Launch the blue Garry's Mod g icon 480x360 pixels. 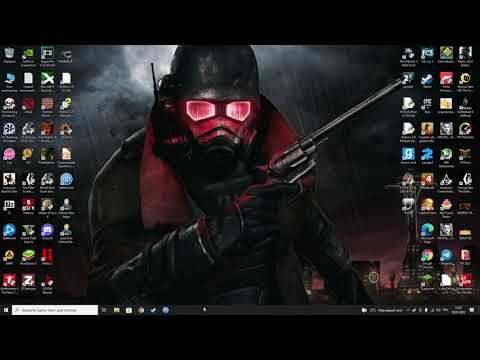(408, 156)
